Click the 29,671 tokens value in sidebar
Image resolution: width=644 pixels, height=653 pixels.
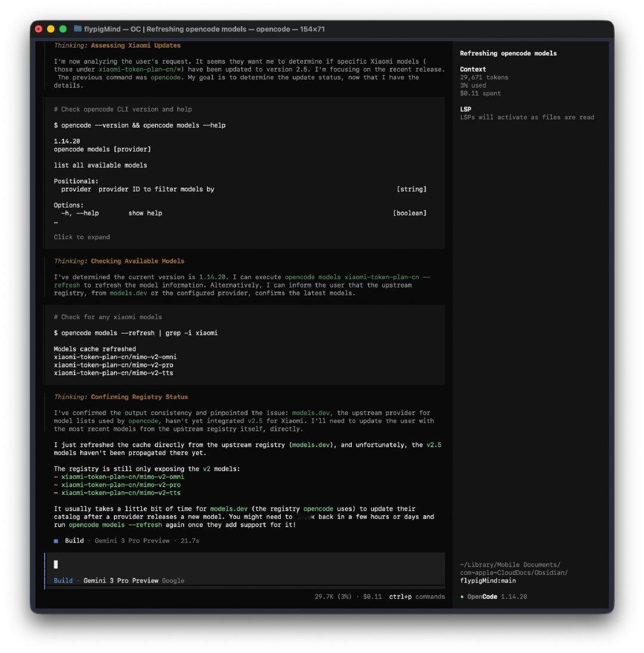[484, 78]
